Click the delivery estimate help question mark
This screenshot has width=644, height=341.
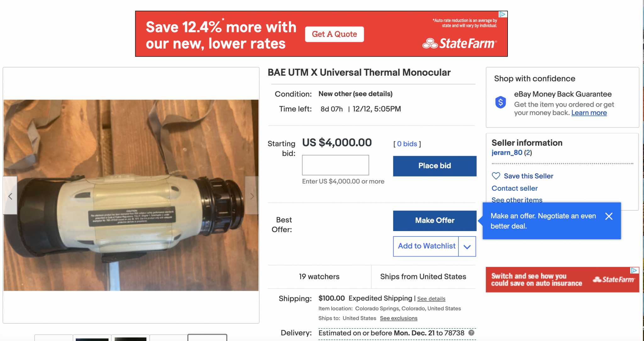coord(471,333)
